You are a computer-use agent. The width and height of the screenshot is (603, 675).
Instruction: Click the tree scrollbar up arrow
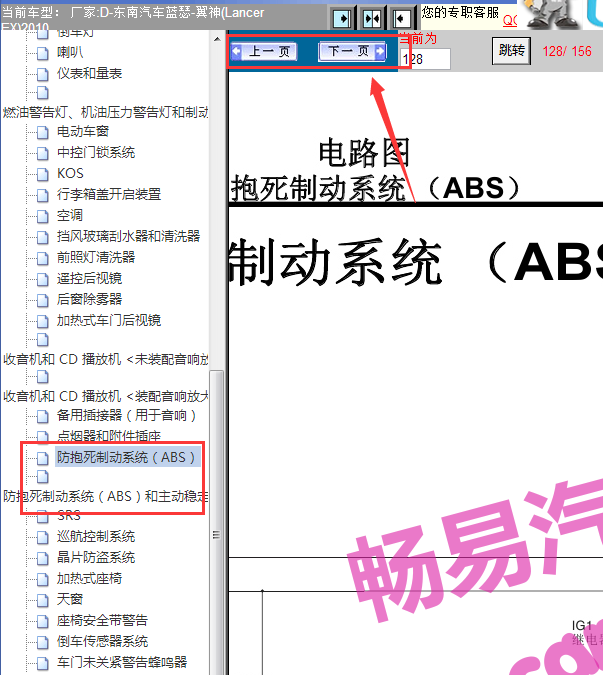pos(216,39)
